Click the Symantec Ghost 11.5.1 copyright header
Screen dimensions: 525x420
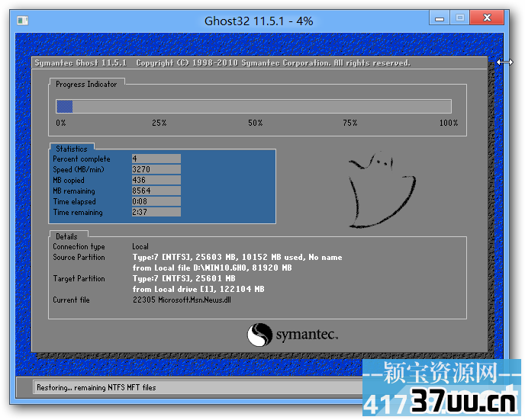tap(223, 63)
